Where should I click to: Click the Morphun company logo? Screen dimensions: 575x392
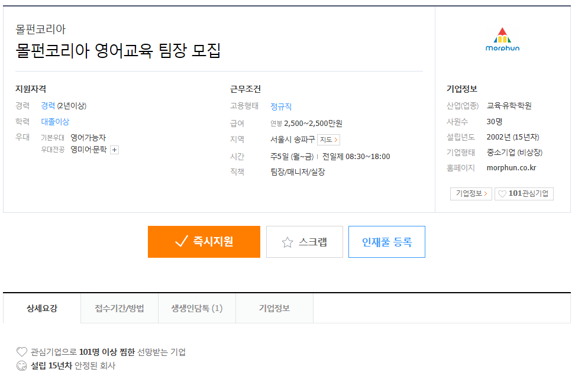click(502, 39)
